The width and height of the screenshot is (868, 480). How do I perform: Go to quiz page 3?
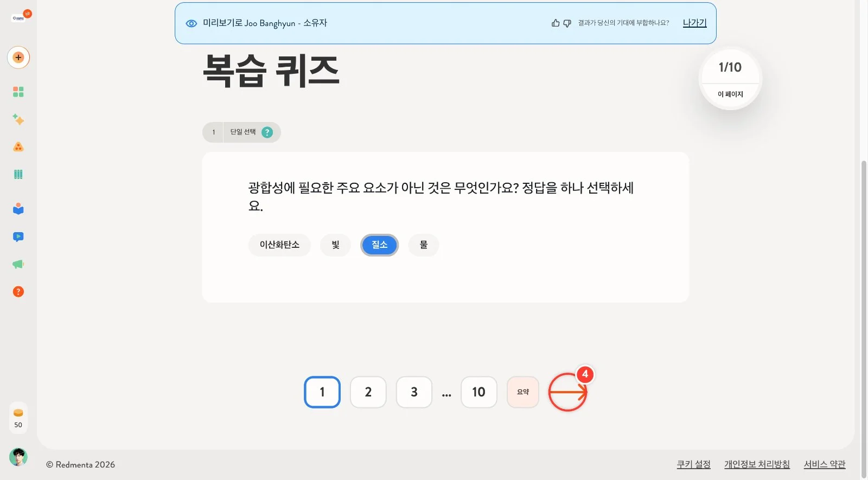coord(414,392)
